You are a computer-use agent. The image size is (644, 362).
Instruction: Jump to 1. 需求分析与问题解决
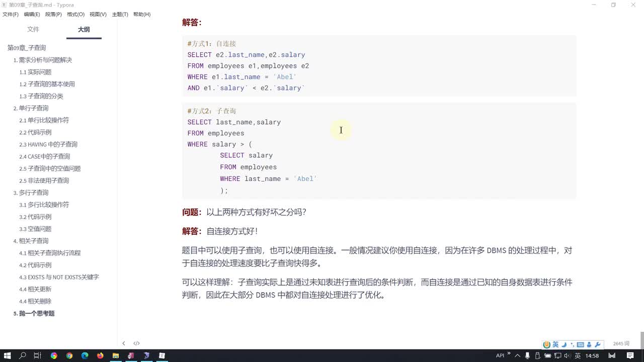43,60
